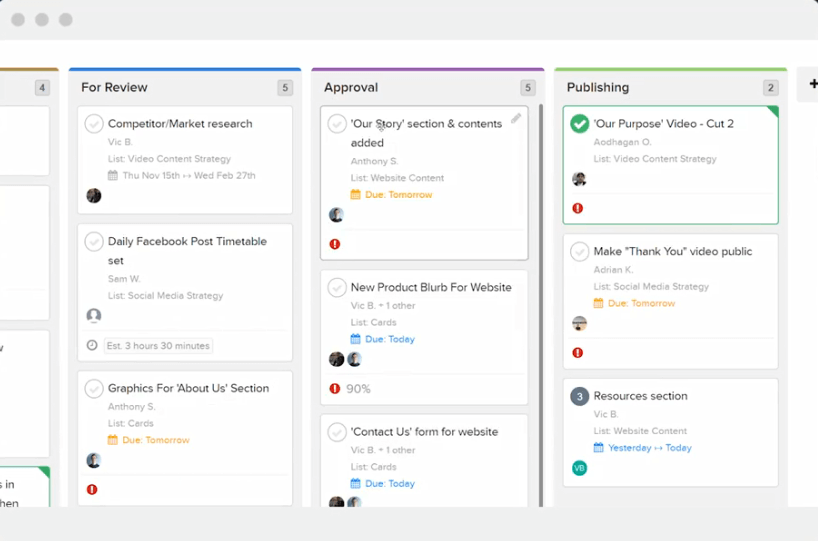This screenshot has width=818, height=541.
Task: Click clock estimate icon on Daily Facebook card
Action: click(x=93, y=346)
